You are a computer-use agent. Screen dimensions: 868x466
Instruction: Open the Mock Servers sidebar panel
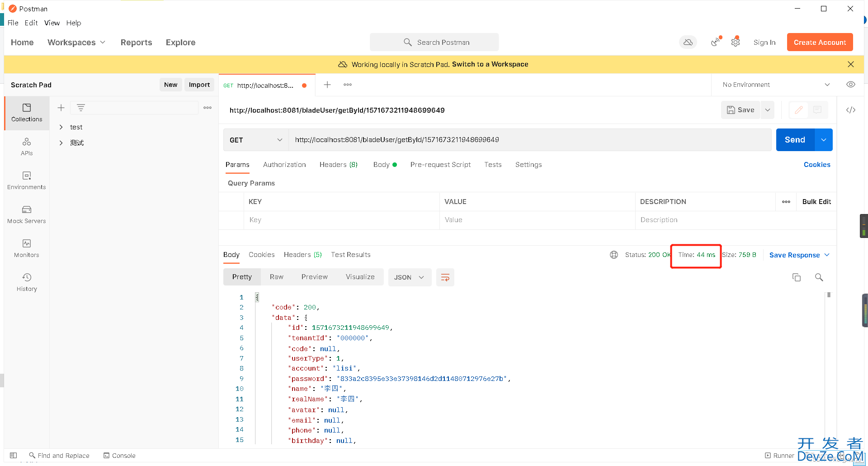27,214
